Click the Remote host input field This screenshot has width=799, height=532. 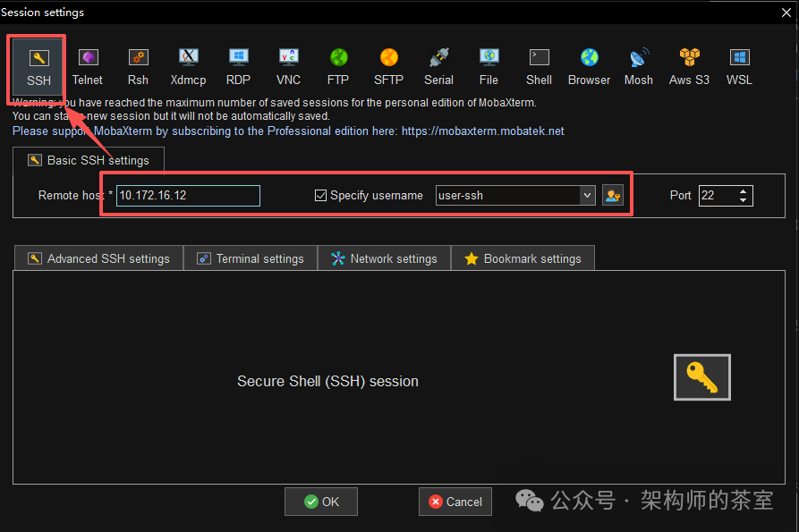188,196
